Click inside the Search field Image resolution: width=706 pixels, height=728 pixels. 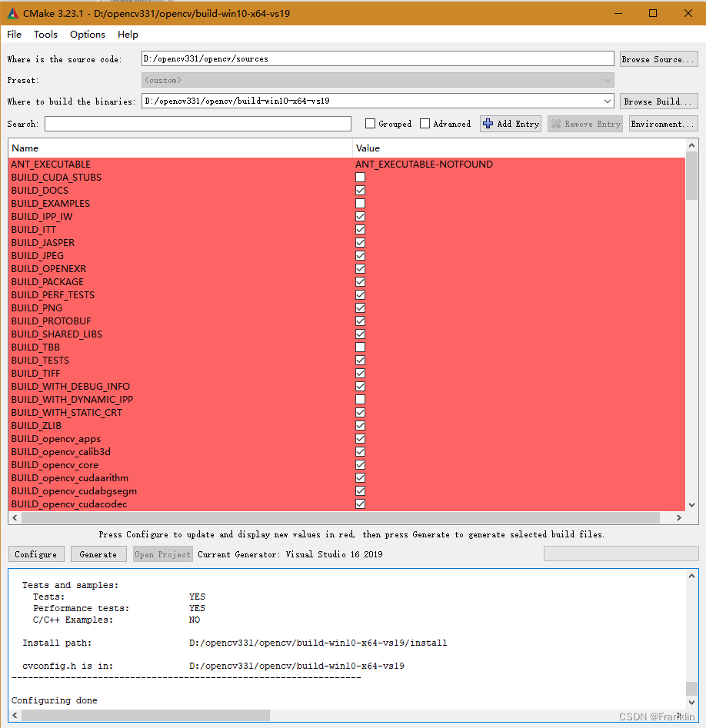[196, 124]
